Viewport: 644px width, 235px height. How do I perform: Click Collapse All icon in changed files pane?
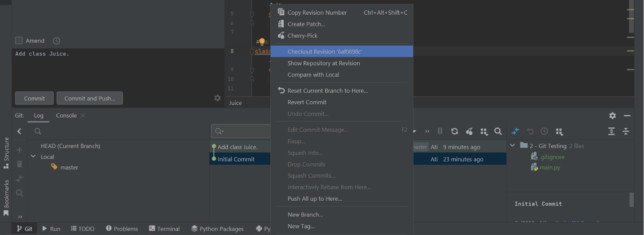(626, 132)
